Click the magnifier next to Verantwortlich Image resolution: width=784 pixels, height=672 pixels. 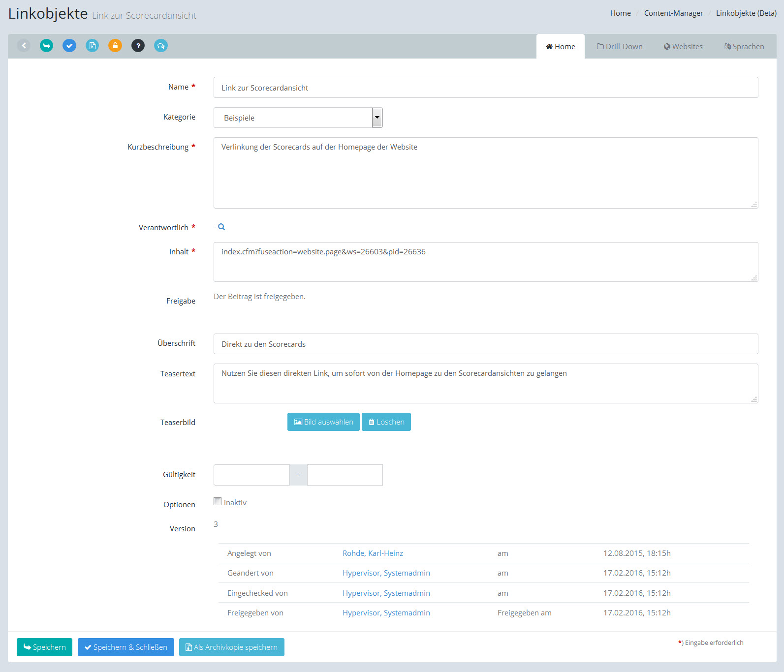pyautogui.click(x=221, y=227)
